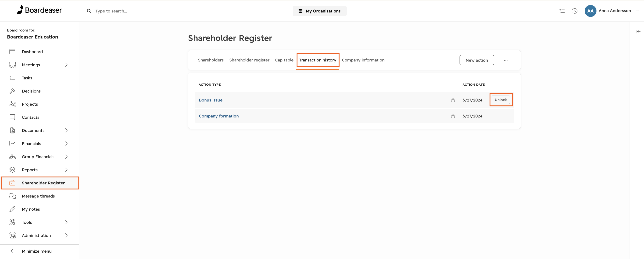Switch to the Shareholders tab

pos(211,60)
